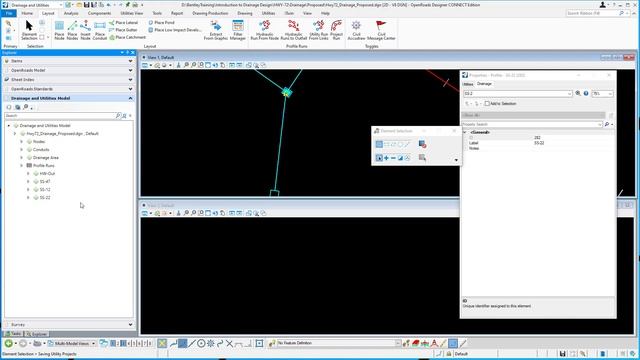Click Hydraulic Runs to Outfall
Viewport: 640px width, 360px height.
293,30
